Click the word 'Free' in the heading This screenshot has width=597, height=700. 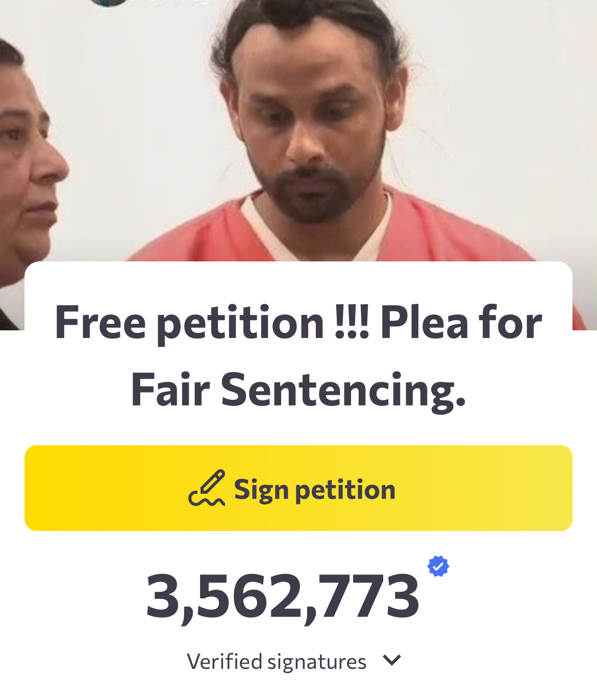100,323
